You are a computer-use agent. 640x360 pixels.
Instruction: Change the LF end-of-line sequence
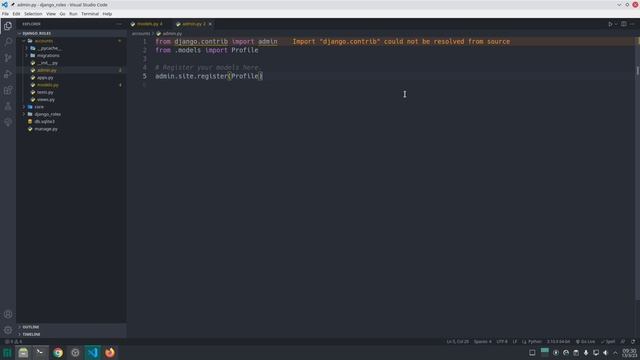(x=515, y=342)
